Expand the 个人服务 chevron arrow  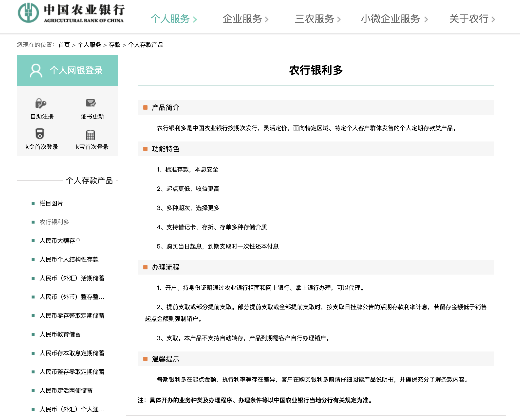[195, 19]
